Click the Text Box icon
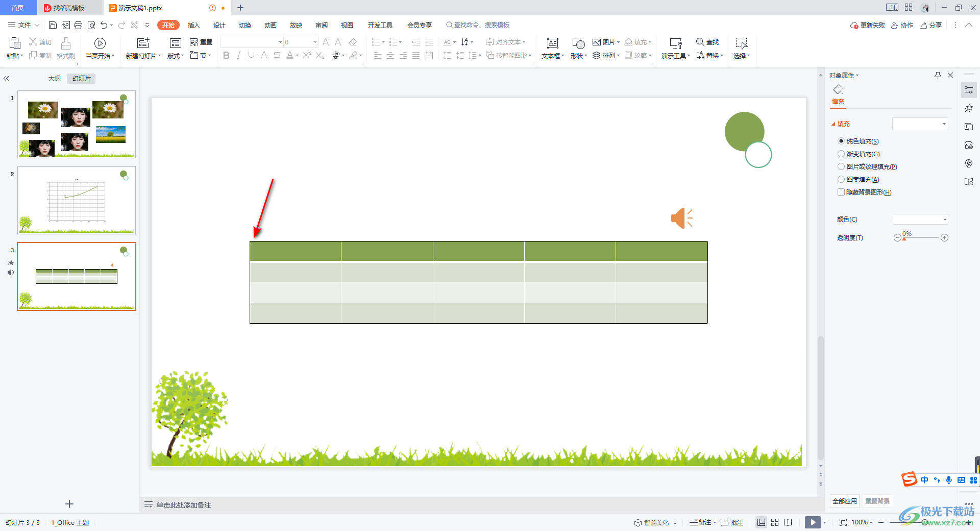The image size is (980, 531). 553,43
